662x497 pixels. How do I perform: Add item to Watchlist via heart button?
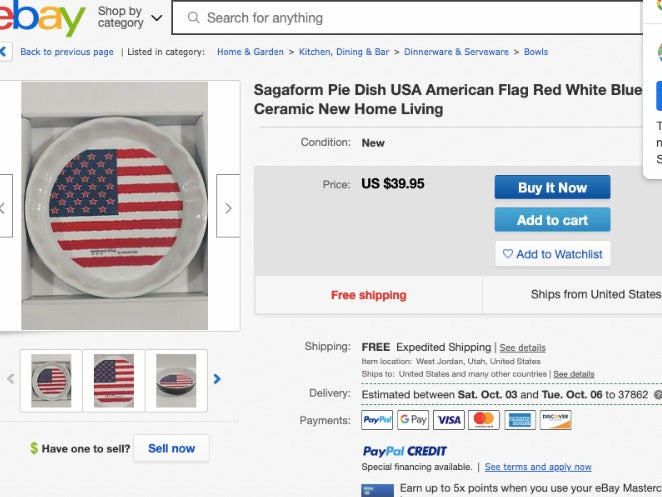click(552, 254)
